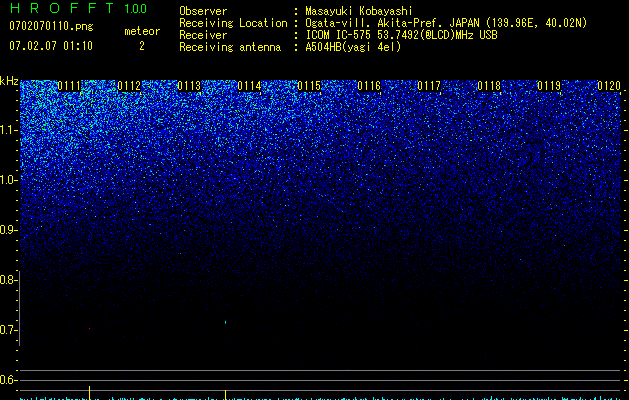Click the "Observer" field label
The height and width of the screenshot is (400, 629).
click(x=203, y=11)
